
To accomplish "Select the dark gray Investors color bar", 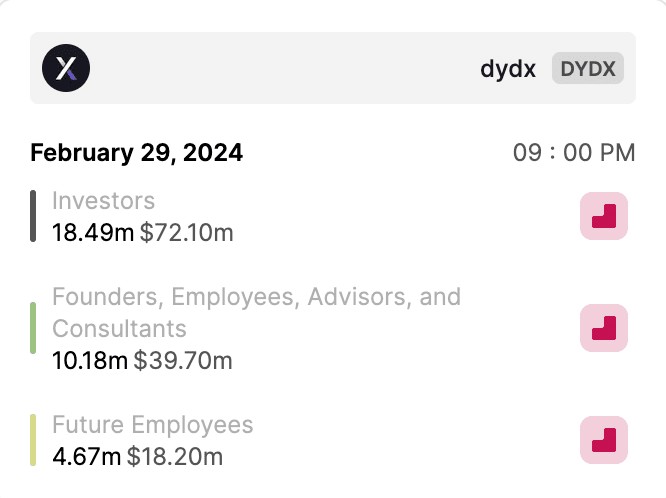I will point(33,216).
